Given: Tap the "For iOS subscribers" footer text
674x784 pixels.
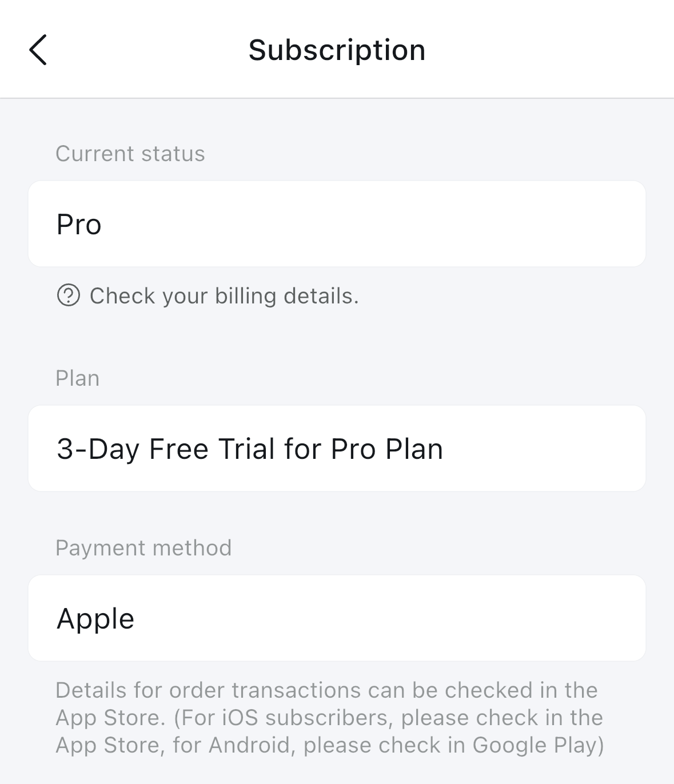Looking at the screenshot, I should tap(284, 718).
